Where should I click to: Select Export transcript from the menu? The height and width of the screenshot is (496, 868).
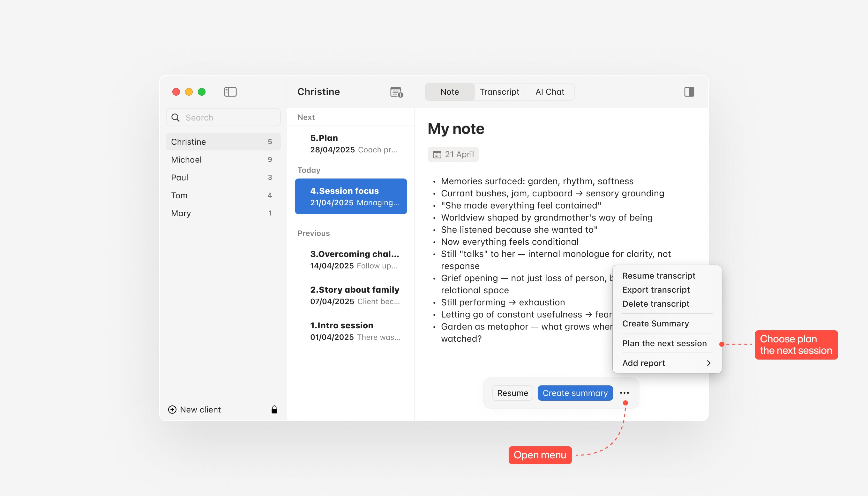[x=655, y=289]
